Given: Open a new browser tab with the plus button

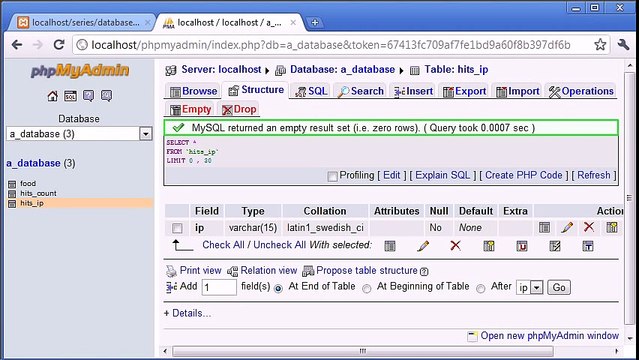Looking at the screenshot, I should point(315,23).
